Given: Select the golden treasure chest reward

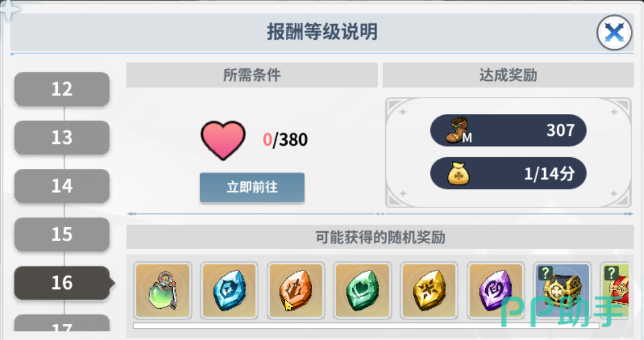Looking at the screenshot, I should (562, 291).
